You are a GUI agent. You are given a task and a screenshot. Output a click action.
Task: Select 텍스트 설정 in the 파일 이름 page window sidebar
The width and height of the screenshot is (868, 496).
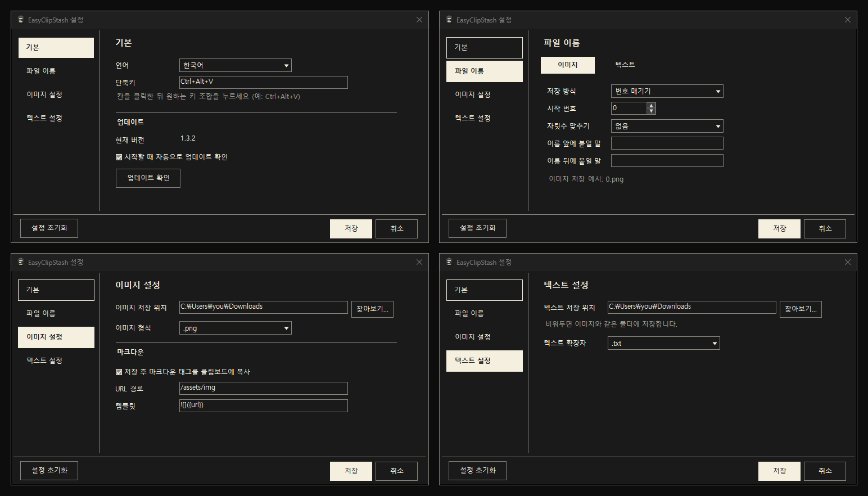[x=485, y=119]
